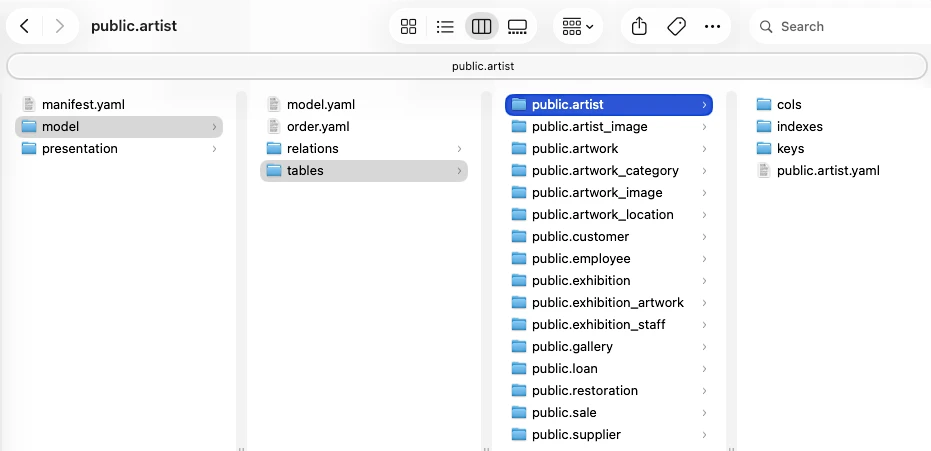Viewport: 931px width, 451px height.
Task: Click the keys folder icon
Action: [764, 148]
